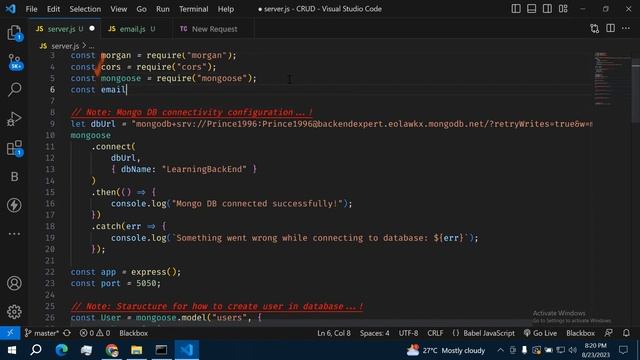Open Windows taskbar search
640x360 pixels.
coord(36,350)
